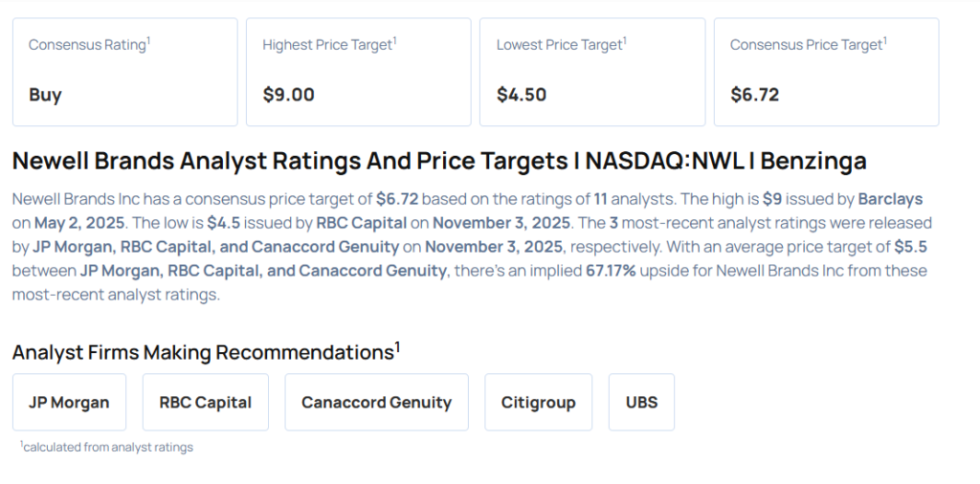Click the $9.00 highest target value
The width and height of the screenshot is (980, 484).
tap(288, 95)
